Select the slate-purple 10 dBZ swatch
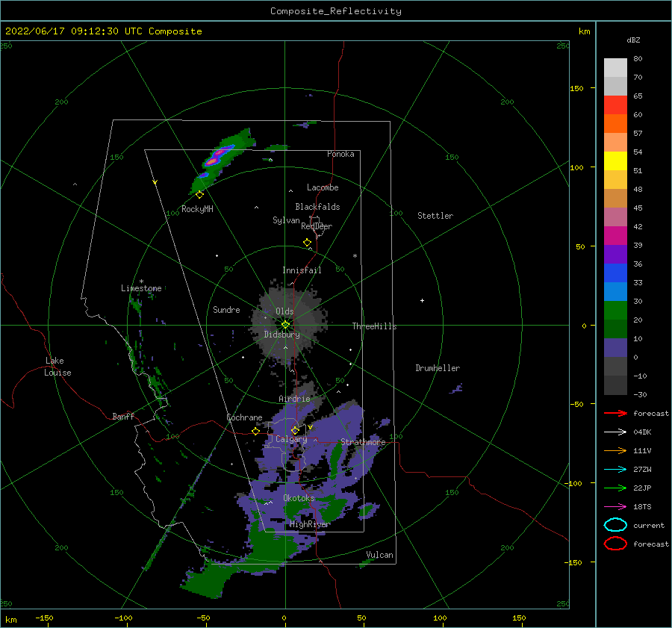This screenshot has height=628, width=672. [615, 347]
